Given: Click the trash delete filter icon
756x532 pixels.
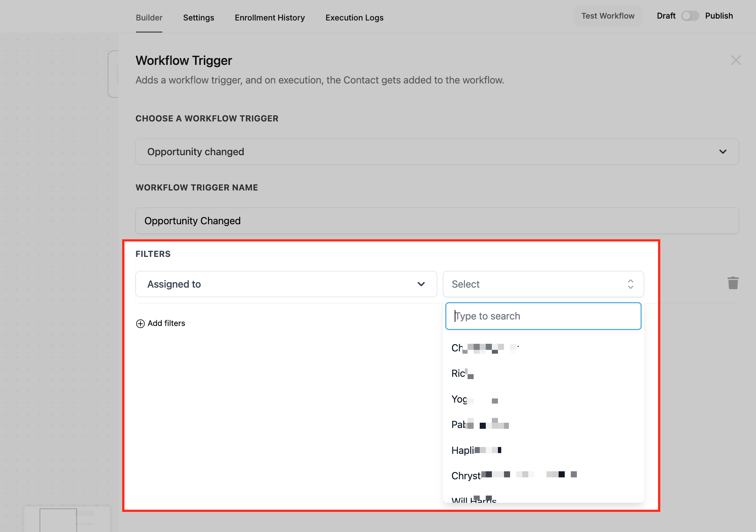Looking at the screenshot, I should (733, 283).
